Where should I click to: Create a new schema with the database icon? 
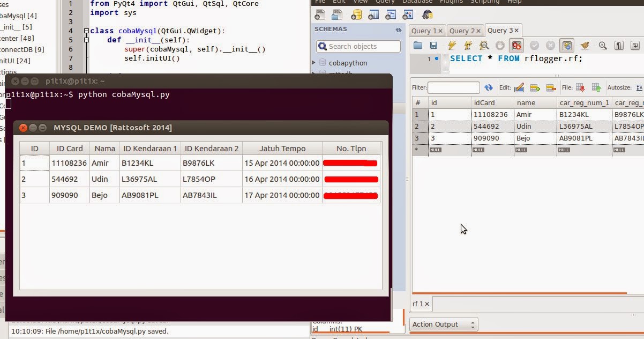[x=356, y=14]
